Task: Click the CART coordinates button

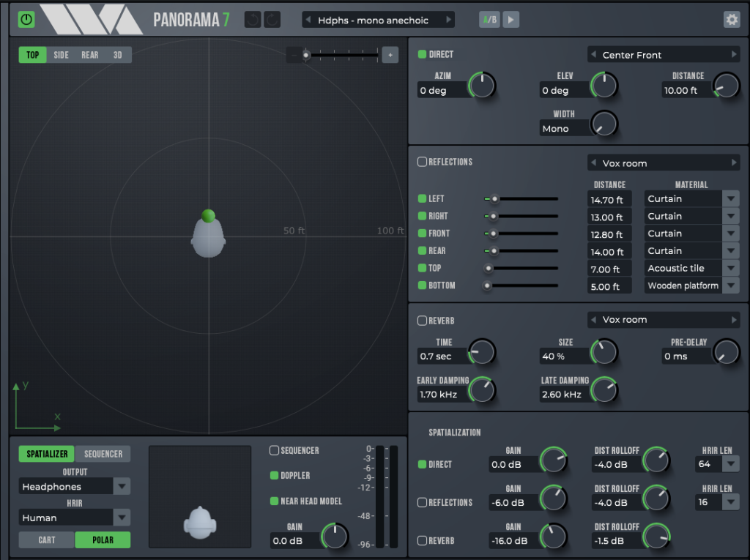Action: click(x=46, y=540)
